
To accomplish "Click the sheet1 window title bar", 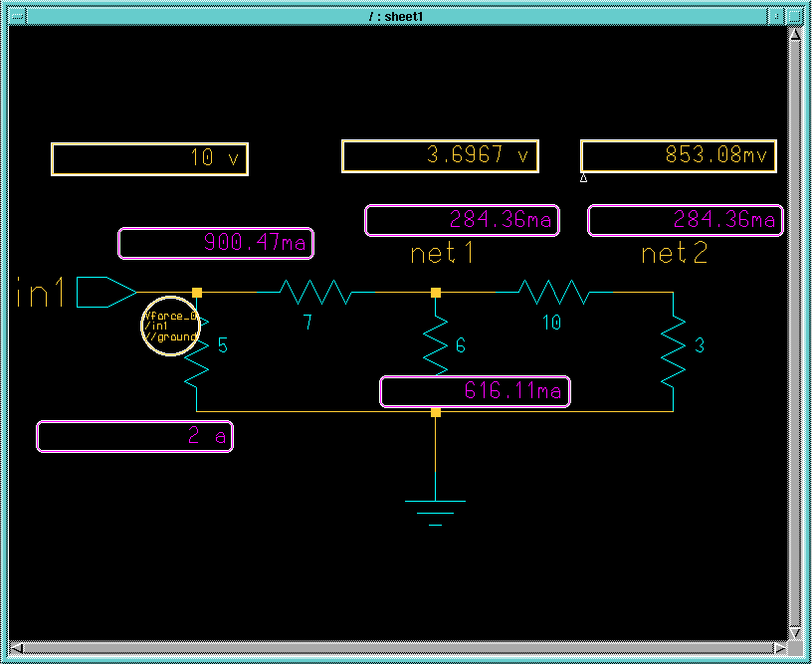I will [397, 17].
